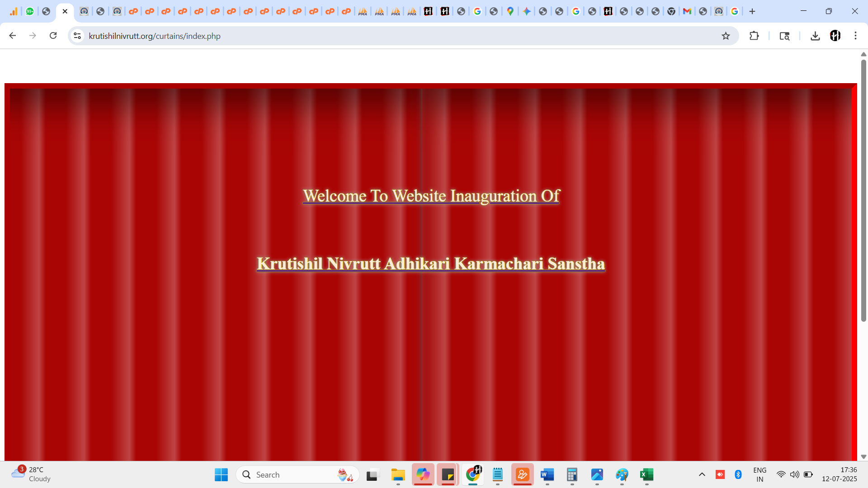This screenshot has width=868, height=488.
Task: Go back to previous page
Action: 12,36
